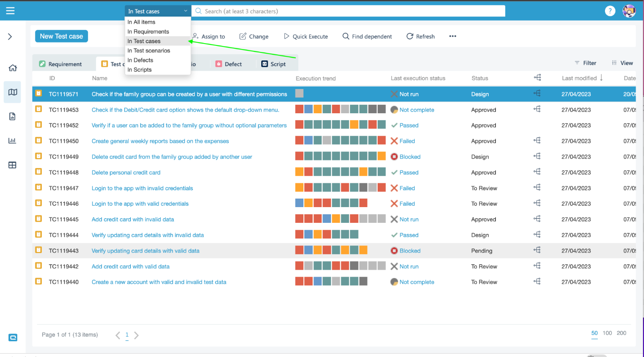Click the help question mark icon
This screenshot has width=644, height=357.
pyautogui.click(x=610, y=11)
